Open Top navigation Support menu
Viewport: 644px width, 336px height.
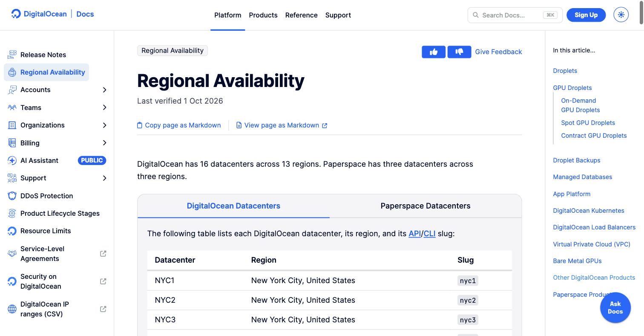click(338, 15)
